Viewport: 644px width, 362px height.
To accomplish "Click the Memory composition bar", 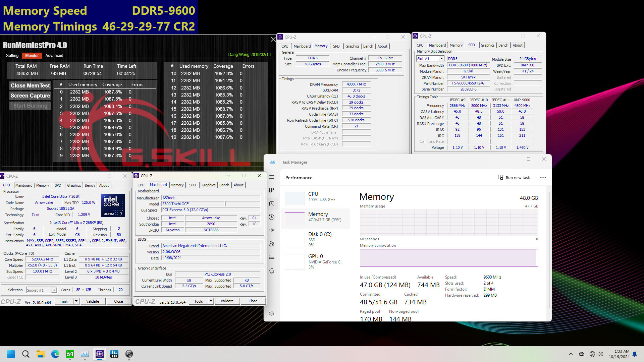I will tap(448, 258).
